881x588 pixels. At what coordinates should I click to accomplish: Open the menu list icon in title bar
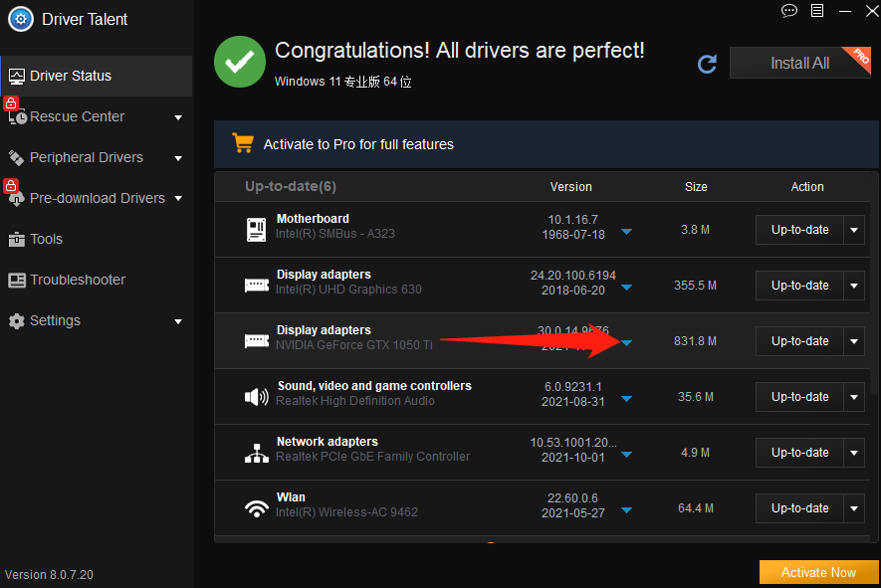(x=817, y=10)
